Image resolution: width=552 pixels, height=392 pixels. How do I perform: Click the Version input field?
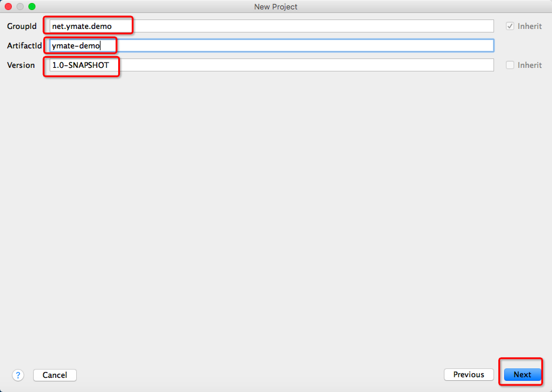[x=271, y=65]
